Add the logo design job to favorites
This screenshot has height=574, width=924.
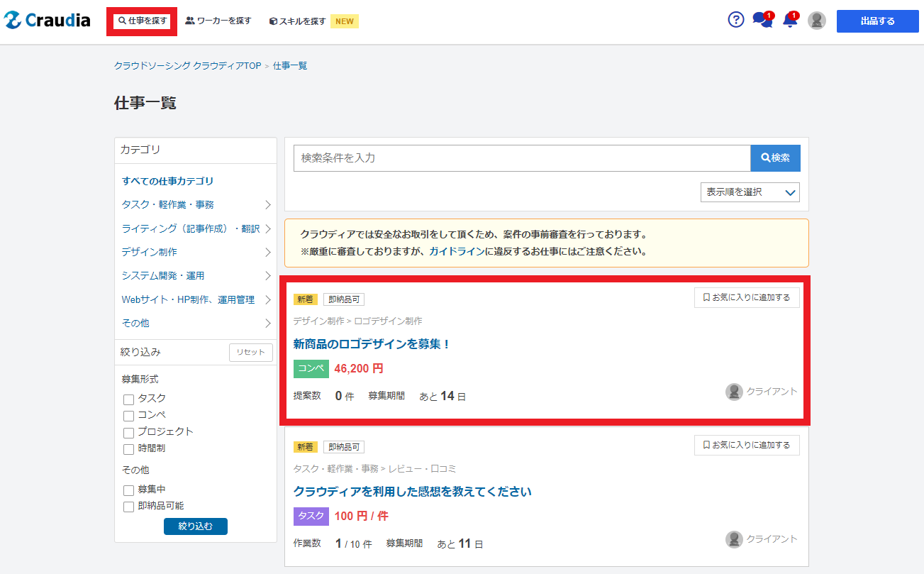coord(747,298)
